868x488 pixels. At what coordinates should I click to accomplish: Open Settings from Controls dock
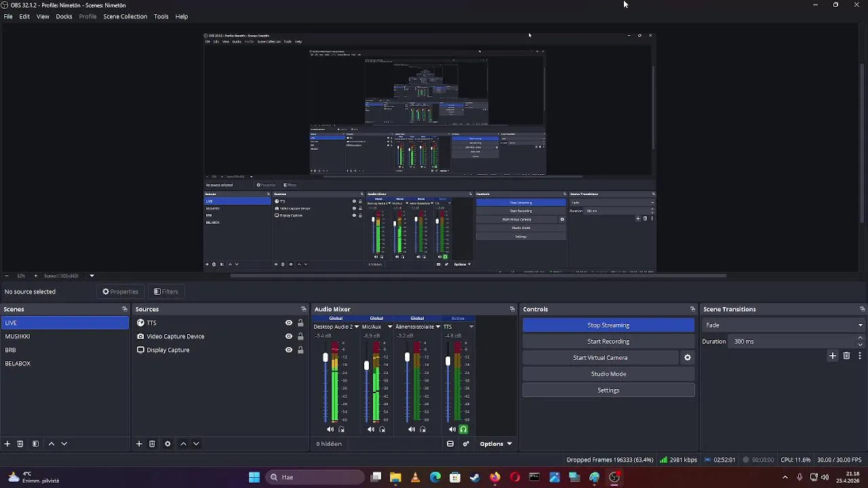tap(608, 390)
